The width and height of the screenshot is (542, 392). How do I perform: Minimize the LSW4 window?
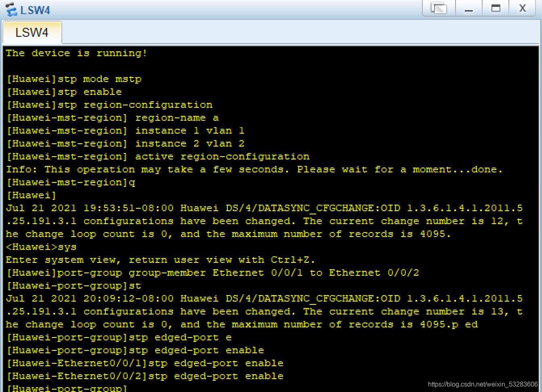point(469,8)
